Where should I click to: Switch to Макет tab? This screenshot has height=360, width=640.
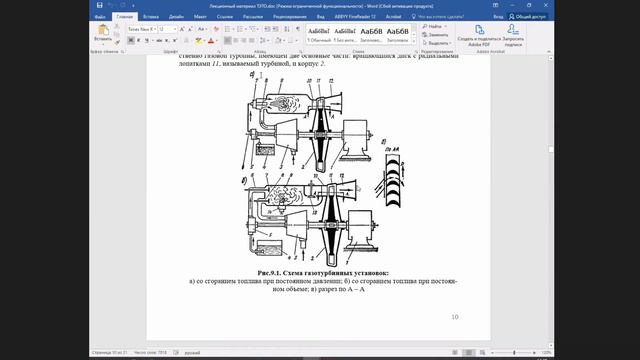(x=200, y=17)
